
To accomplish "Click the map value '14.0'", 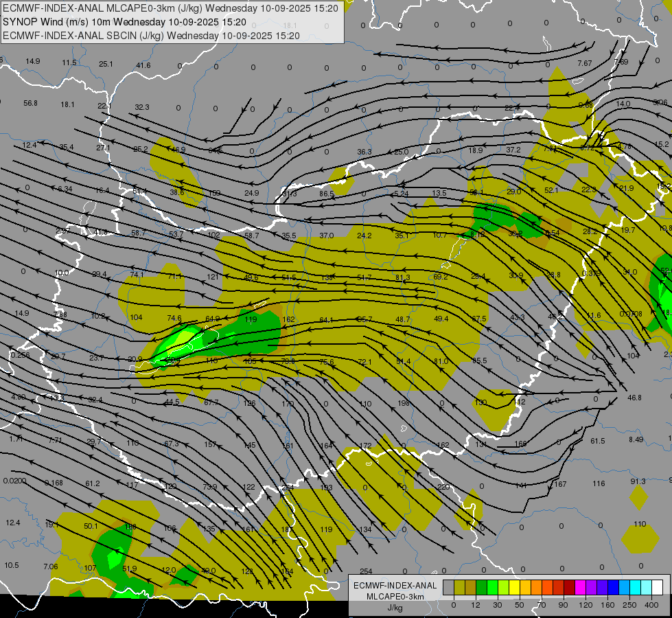I will (623, 104).
